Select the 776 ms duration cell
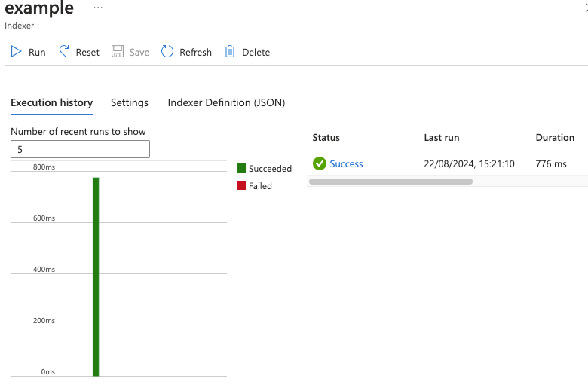Viewport: 588px width, 385px height. (551, 163)
